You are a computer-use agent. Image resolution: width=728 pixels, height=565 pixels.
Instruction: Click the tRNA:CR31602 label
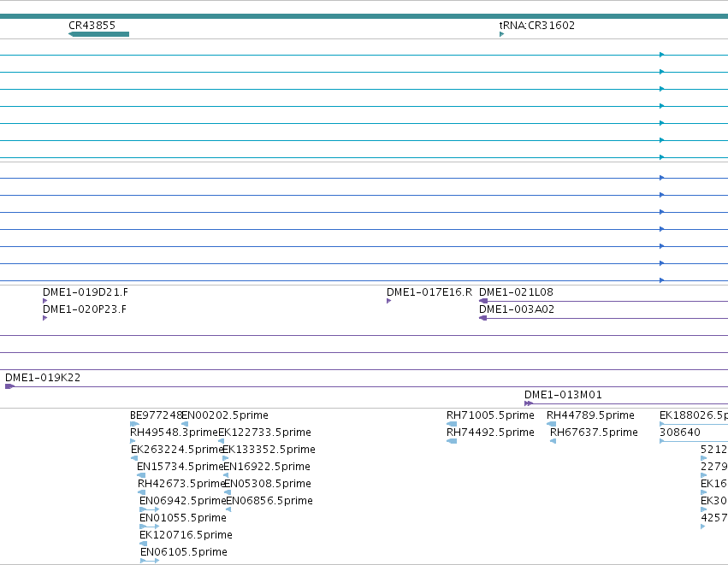(536, 25)
